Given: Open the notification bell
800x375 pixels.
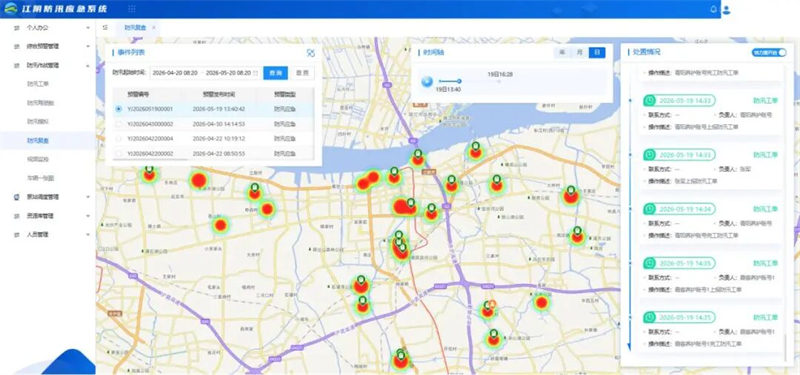Looking at the screenshot, I should [x=713, y=9].
